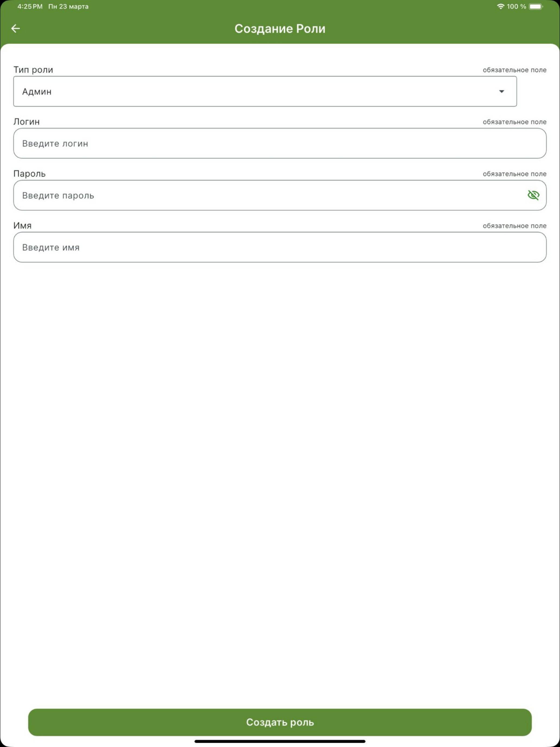Click the Имя field label

tap(22, 226)
